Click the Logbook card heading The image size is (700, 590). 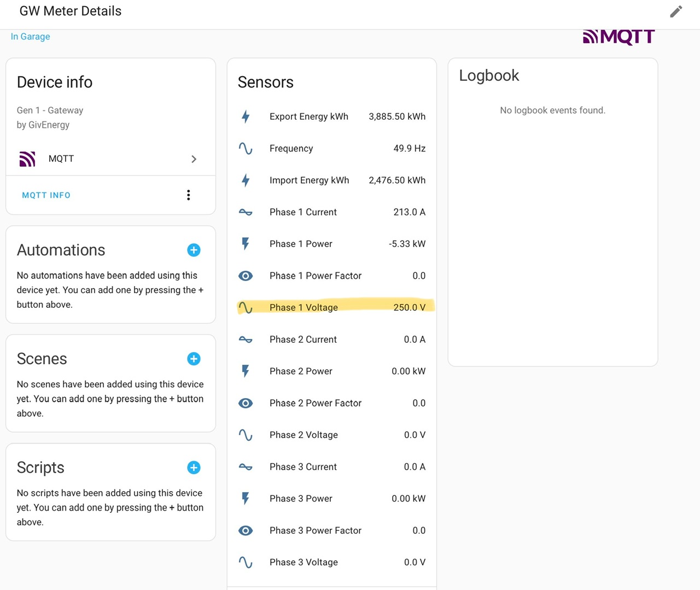489,75
